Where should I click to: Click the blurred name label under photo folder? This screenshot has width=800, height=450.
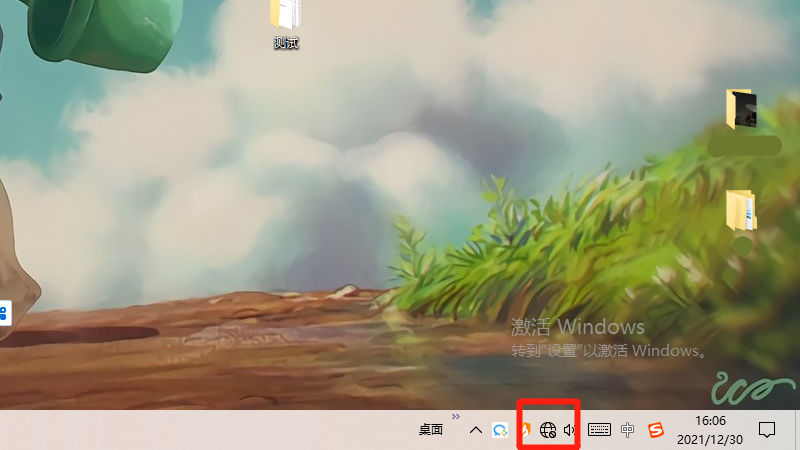click(x=744, y=146)
